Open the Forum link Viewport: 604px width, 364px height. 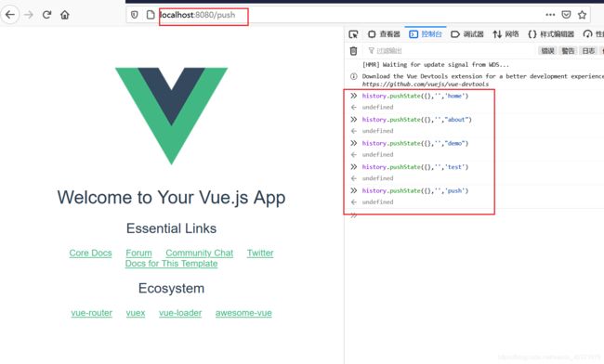[138, 253]
